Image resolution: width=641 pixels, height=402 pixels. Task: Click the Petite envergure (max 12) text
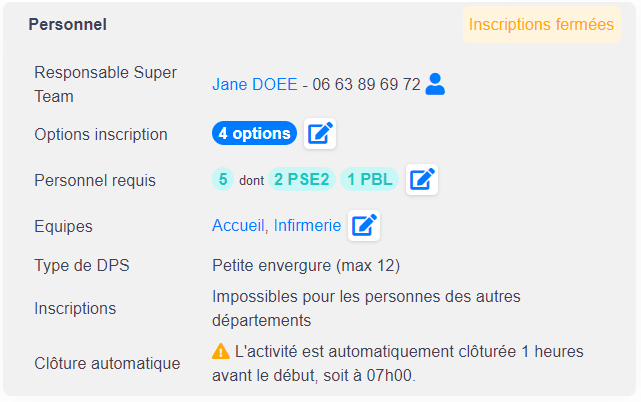click(306, 265)
